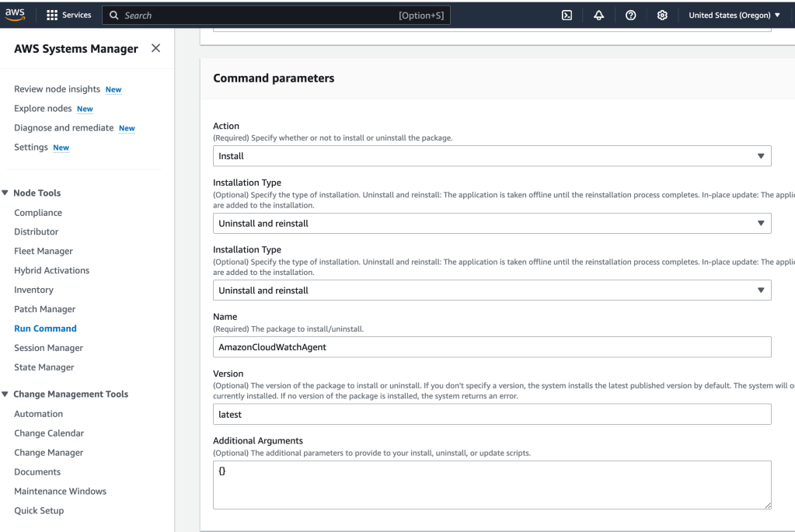The width and height of the screenshot is (795, 532).
Task: Launch the CloudShell terminal icon
Action: (x=567, y=15)
